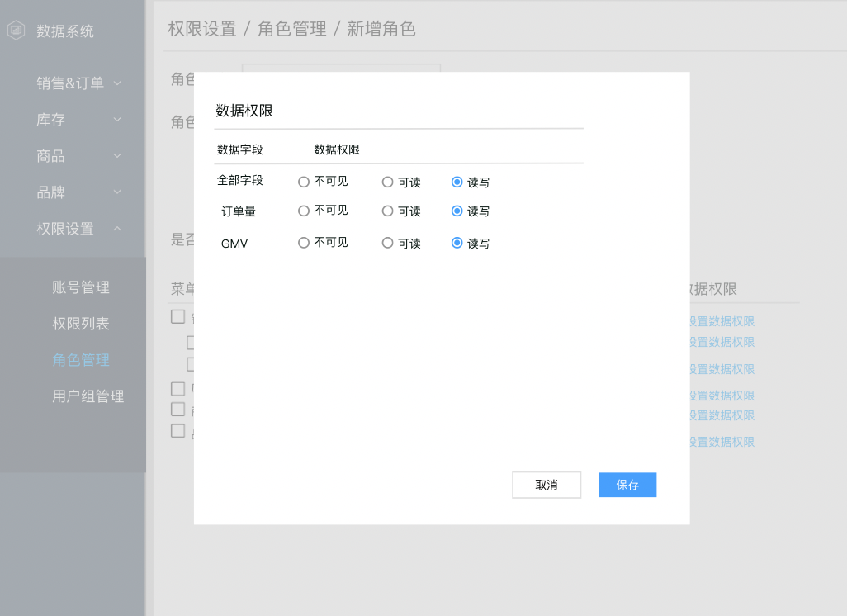Image resolution: width=847 pixels, height=616 pixels.
Task: Click the blue 保存 button
Action: tap(627, 485)
